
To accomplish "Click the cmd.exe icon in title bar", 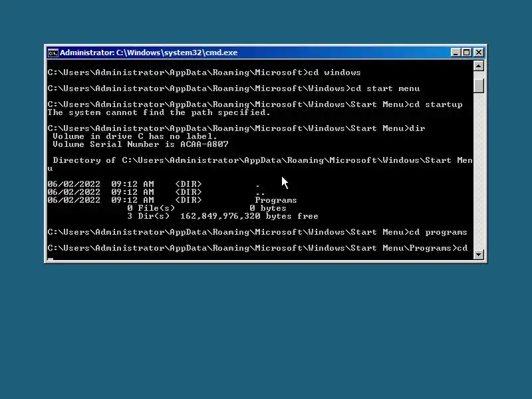I will (x=53, y=53).
